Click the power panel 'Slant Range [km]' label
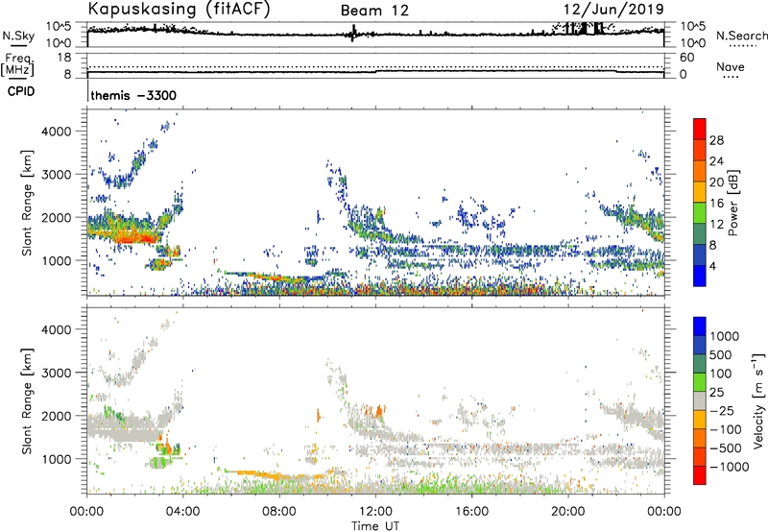 [x=27, y=203]
